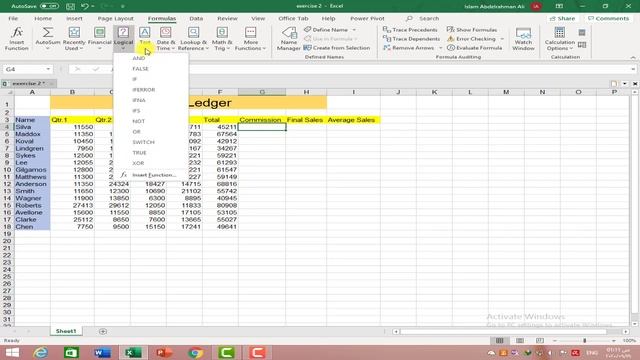Select the exercise 2 document tab
The image size is (640, 360).
click(x=29, y=83)
